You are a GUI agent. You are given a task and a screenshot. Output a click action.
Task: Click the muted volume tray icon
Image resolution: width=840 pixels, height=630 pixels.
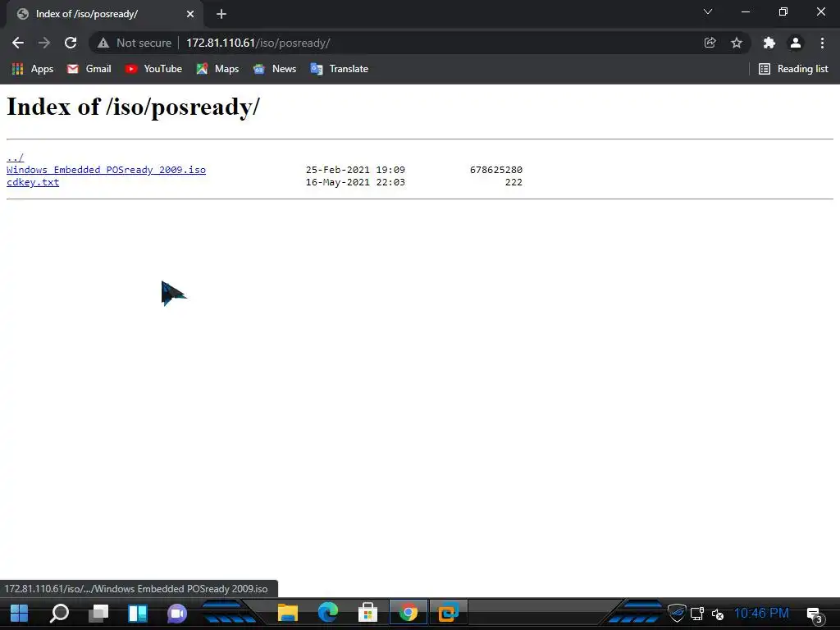point(718,614)
